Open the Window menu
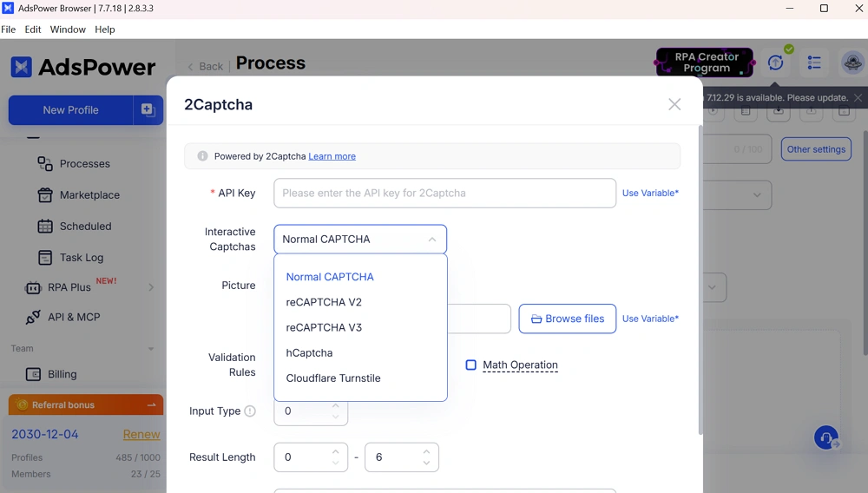This screenshot has height=493, width=868. point(68,30)
